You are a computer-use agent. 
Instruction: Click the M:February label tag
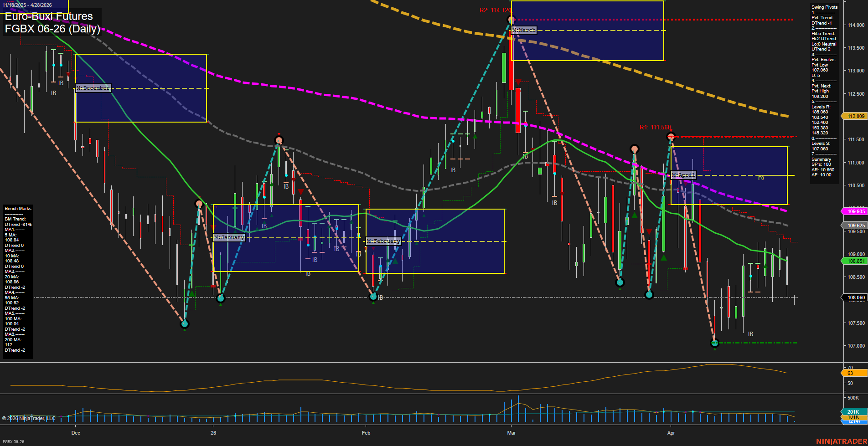pyautogui.click(x=383, y=241)
